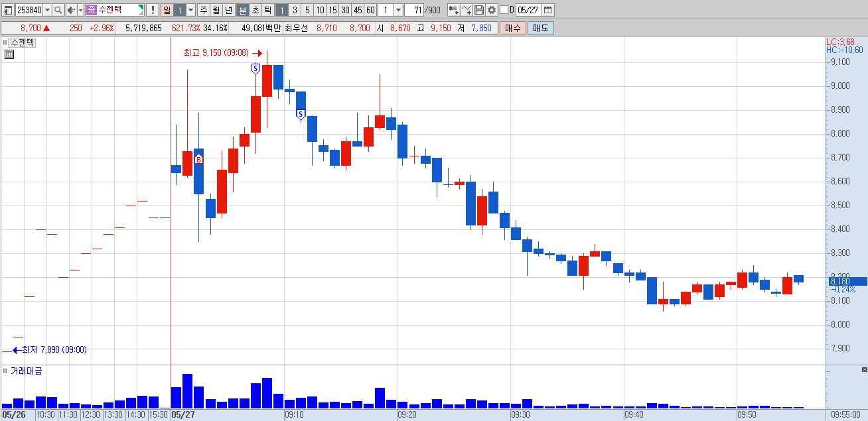This screenshot has height=421, width=868.
Task: Toggle the D checkbox next to date
Action: coord(504,10)
